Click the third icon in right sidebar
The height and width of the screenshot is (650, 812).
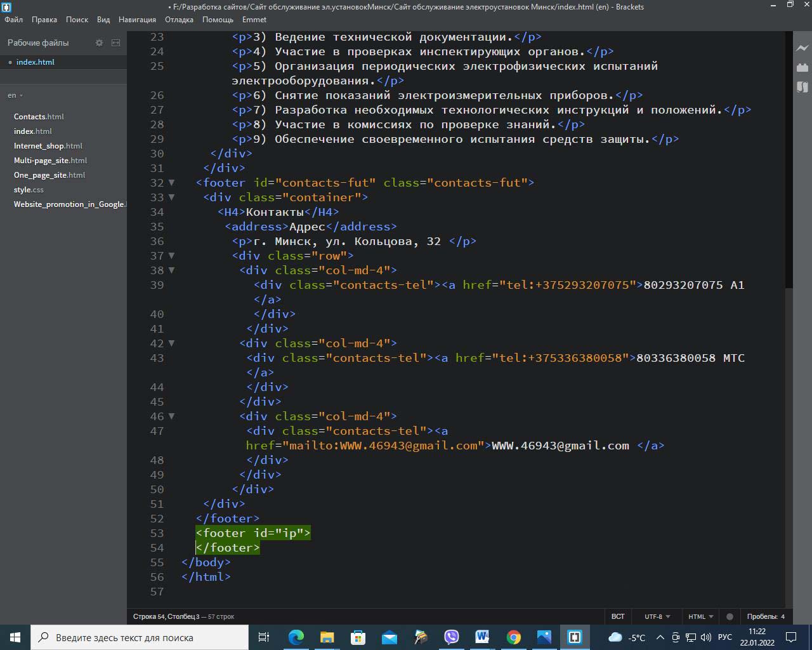[802, 86]
